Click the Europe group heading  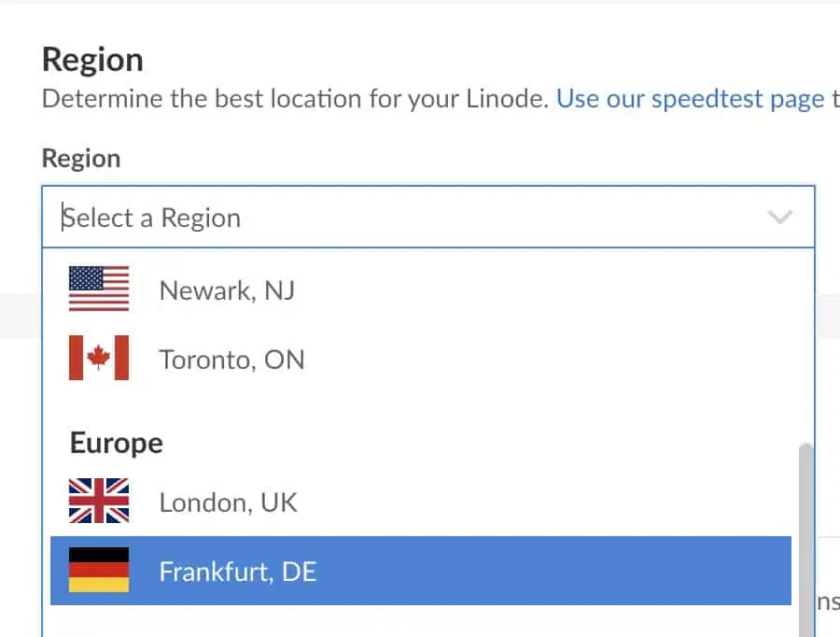pyautogui.click(x=116, y=442)
